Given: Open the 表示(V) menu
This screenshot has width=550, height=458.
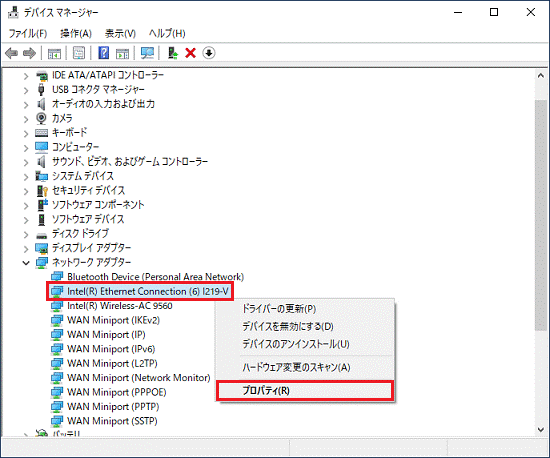Looking at the screenshot, I should click(x=120, y=34).
